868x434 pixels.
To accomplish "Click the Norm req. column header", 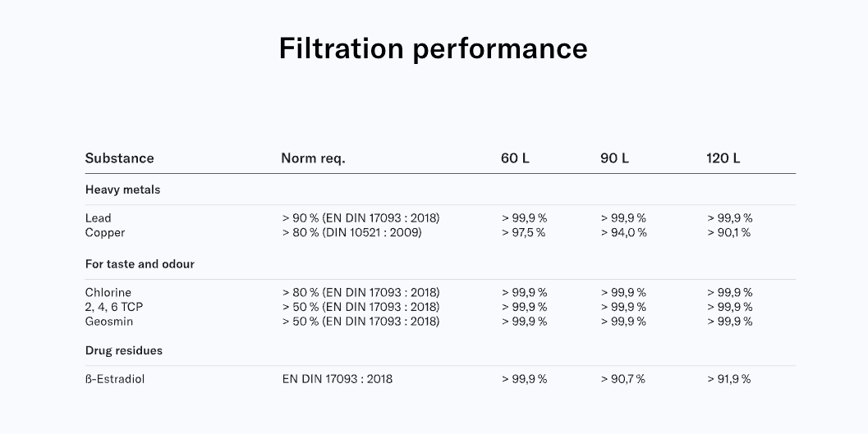I will pyautogui.click(x=314, y=158).
